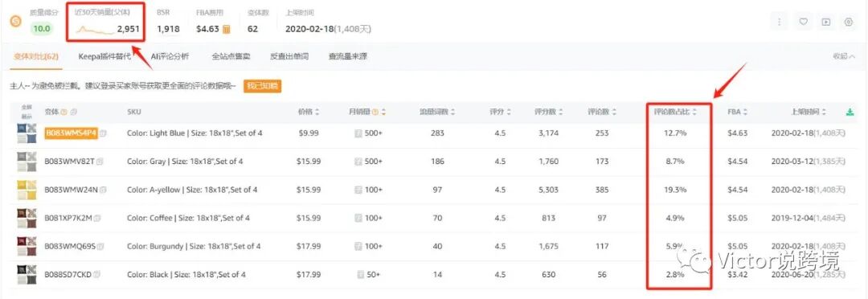
Task: Click sales chart icon for Coffee row
Action: coord(358,218)
